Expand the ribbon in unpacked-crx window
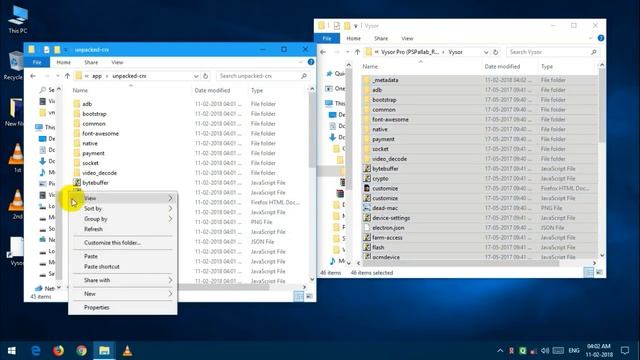Image resolution: width=640 pixels, height=360 pixels. tap(301, 62)
